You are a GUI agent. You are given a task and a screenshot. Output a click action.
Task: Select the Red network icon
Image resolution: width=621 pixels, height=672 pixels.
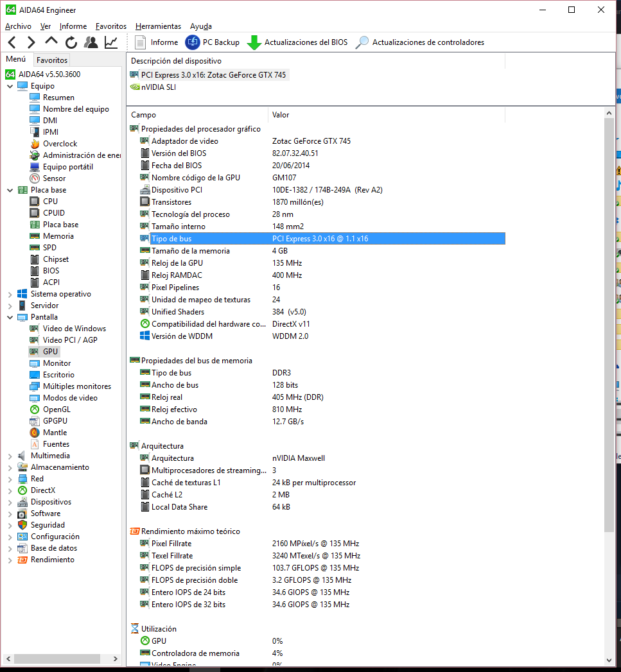(22, 479)
